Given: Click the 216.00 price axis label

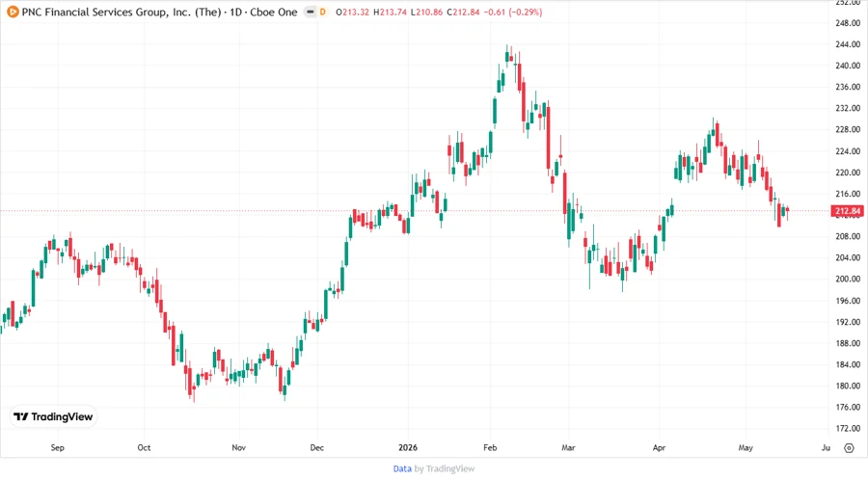Looking at the screenshot, I should coord(848,194).
